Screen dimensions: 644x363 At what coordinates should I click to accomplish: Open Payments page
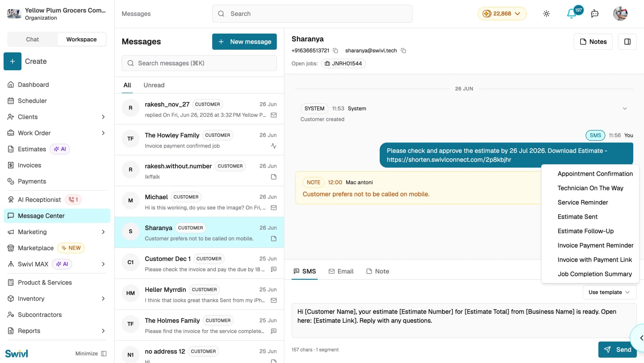coord(57,181)
